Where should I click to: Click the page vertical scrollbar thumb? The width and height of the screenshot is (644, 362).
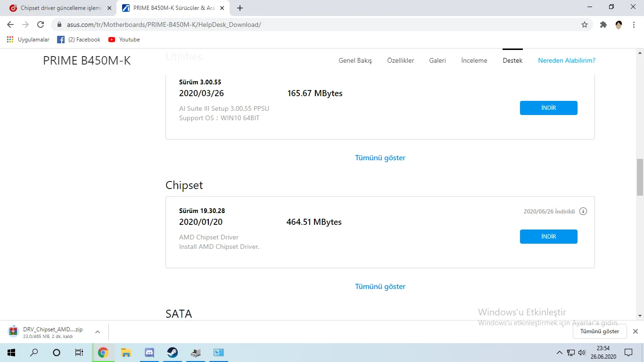pyautogui.click(x=640, y=177)
